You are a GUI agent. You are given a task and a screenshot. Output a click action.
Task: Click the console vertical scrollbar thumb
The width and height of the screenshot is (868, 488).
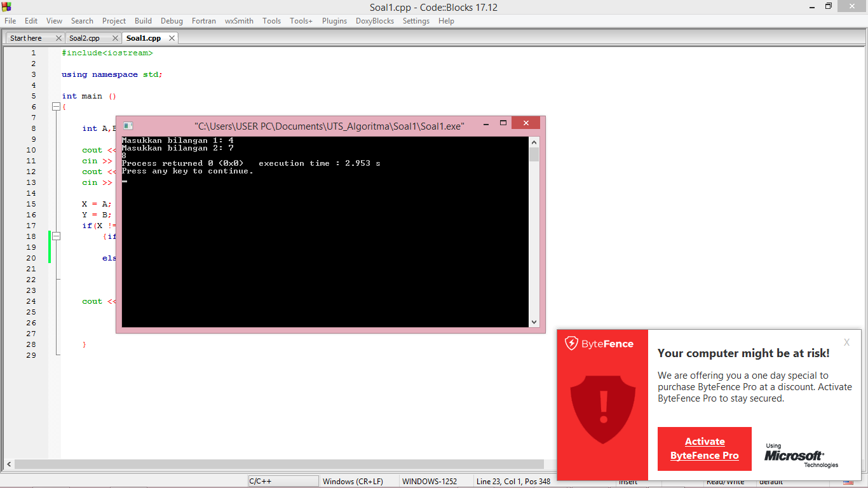(x=534, y=154)
